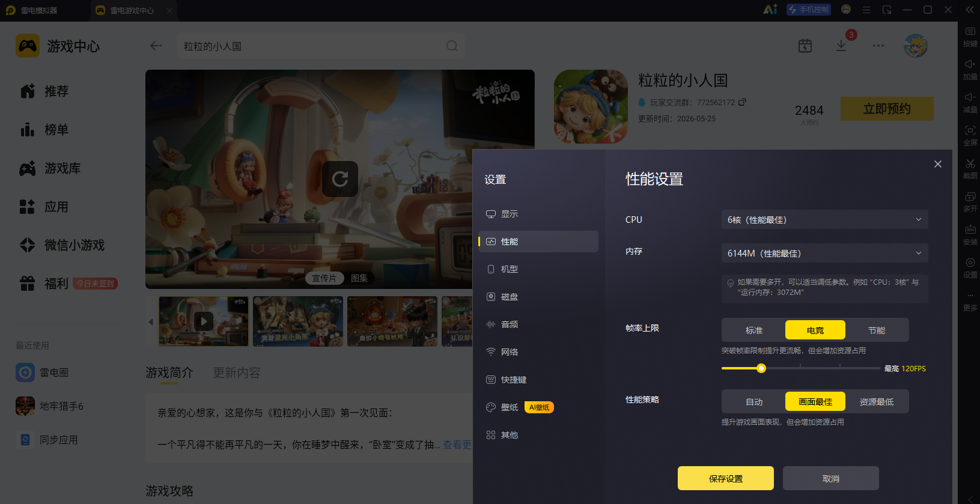980x504 pixels.
Task: Click the 手机控制 button in the title bar
Action: click(x=809, y=10)
